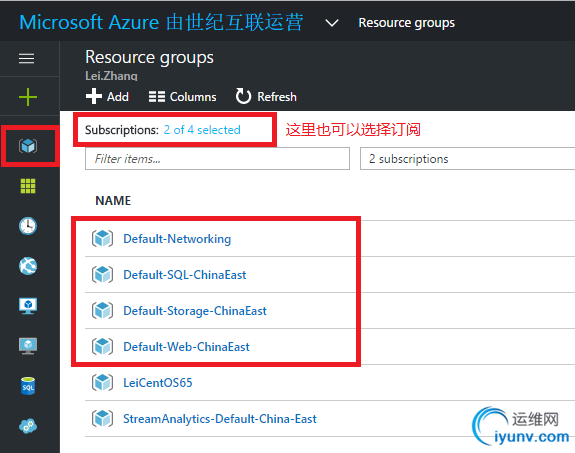Screen dimensions: 575x453
Task: Click cube icon beside LeiCentOS65
Action: pos(102,383)
